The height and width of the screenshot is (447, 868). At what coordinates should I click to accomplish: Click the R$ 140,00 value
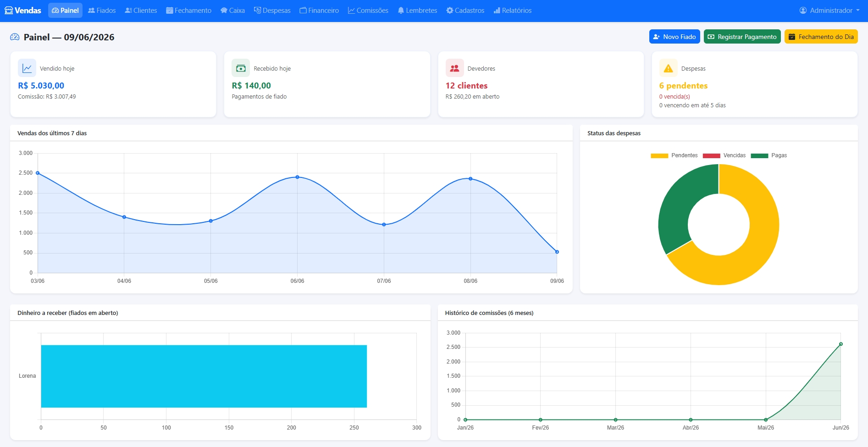251,86
